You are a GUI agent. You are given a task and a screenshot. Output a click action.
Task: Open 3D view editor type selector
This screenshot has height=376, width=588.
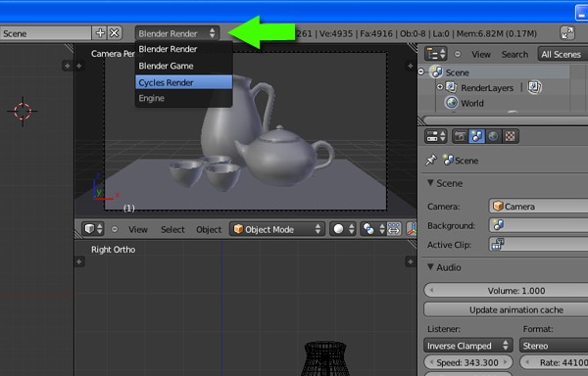(x=93, y=229)
